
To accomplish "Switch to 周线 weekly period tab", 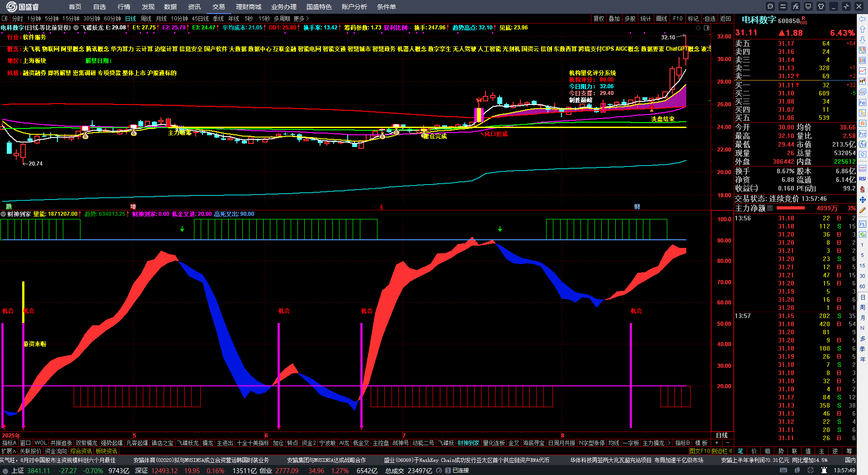I will [146, 19].
